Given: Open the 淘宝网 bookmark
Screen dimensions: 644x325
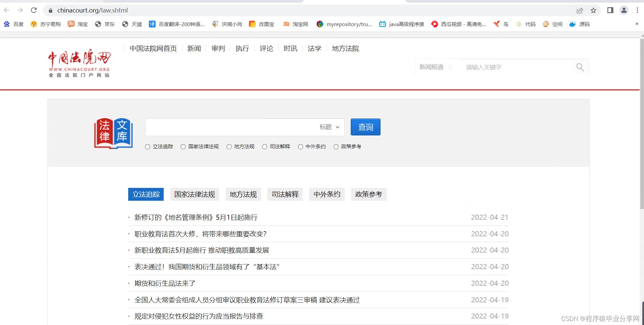Looking at the screenshot, I should 296,24.
